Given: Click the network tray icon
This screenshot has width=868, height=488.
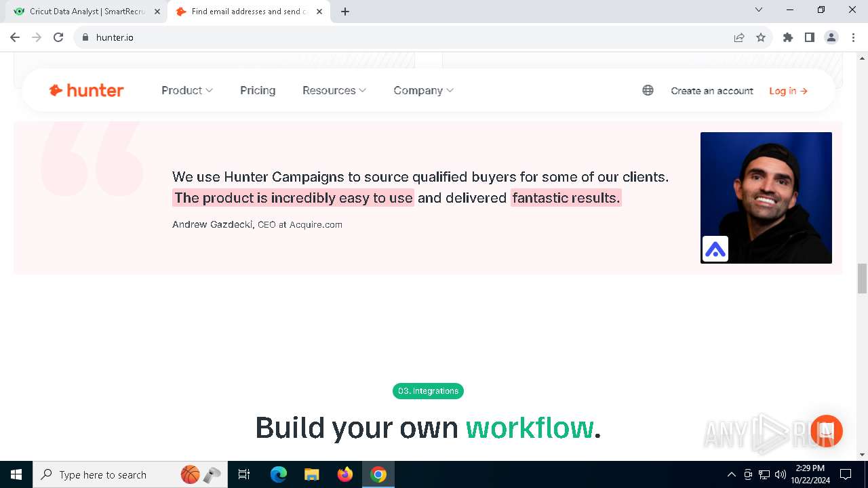Looking at the screenshot, I should 764,474.
